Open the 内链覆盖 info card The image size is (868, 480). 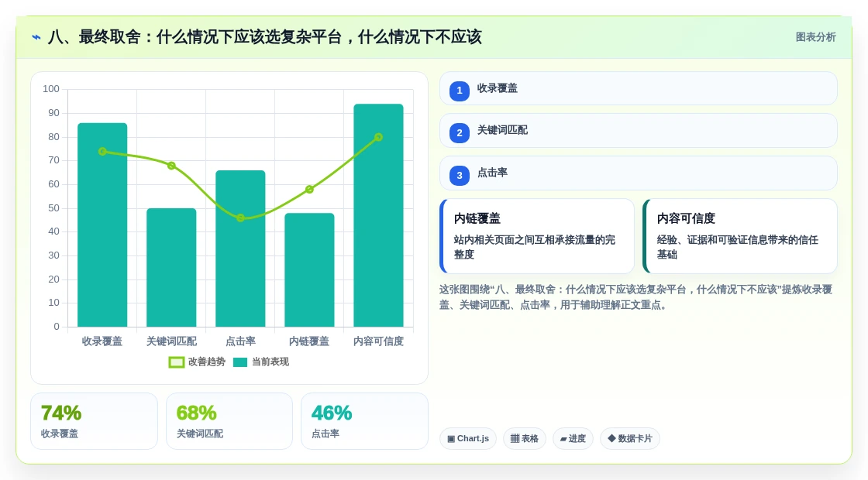537,236
